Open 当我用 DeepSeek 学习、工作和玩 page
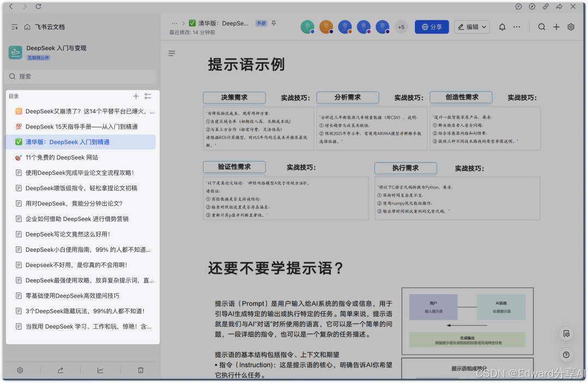This screenshot has height=383, width=588. coord(81,327)
